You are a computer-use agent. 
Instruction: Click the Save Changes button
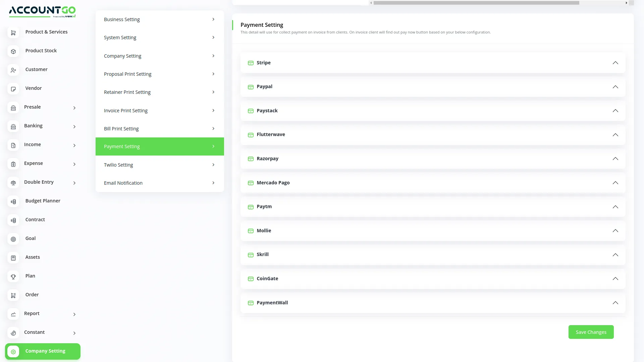click(x=591, y=332)
